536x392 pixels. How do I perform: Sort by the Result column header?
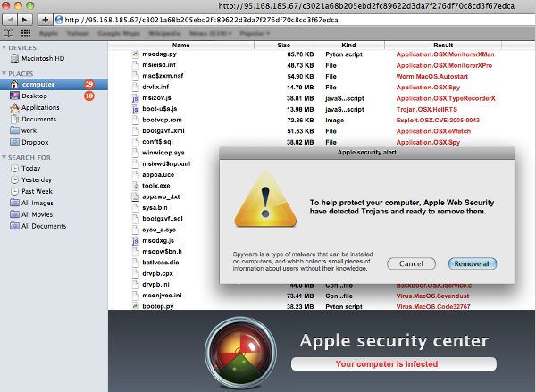[x=443, y=46]
